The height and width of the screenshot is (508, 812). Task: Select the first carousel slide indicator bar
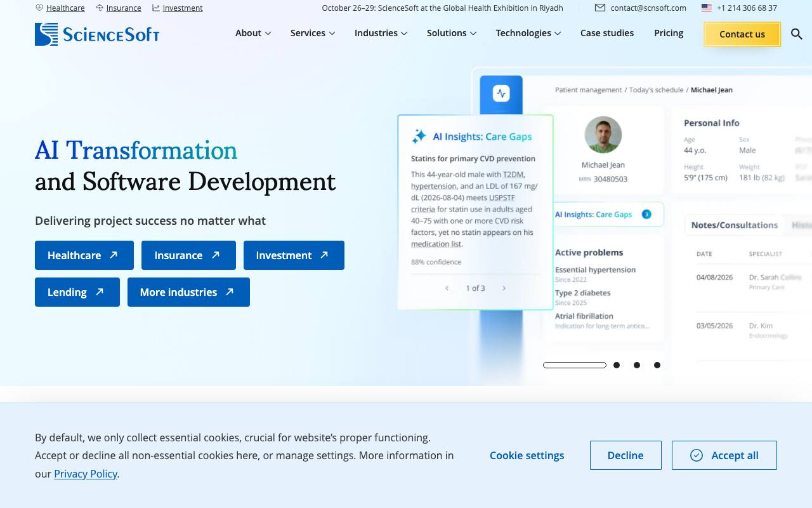[x=575, y=365]
